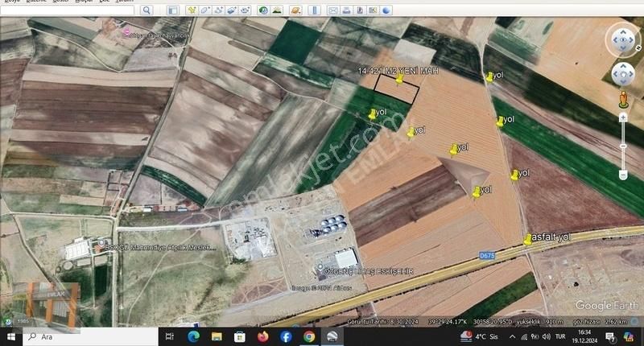
Task: Open Facebook app from taskbar
Action: (286, 337)
